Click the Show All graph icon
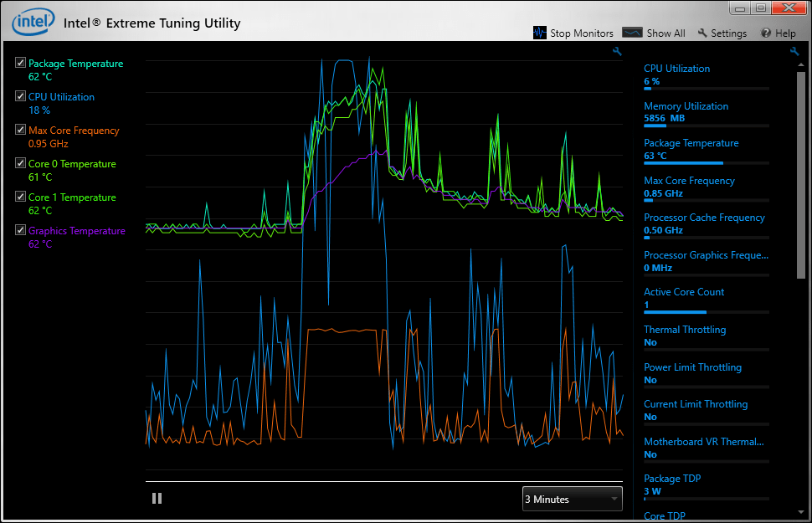 pyautogui.click(x=632, y=33)
